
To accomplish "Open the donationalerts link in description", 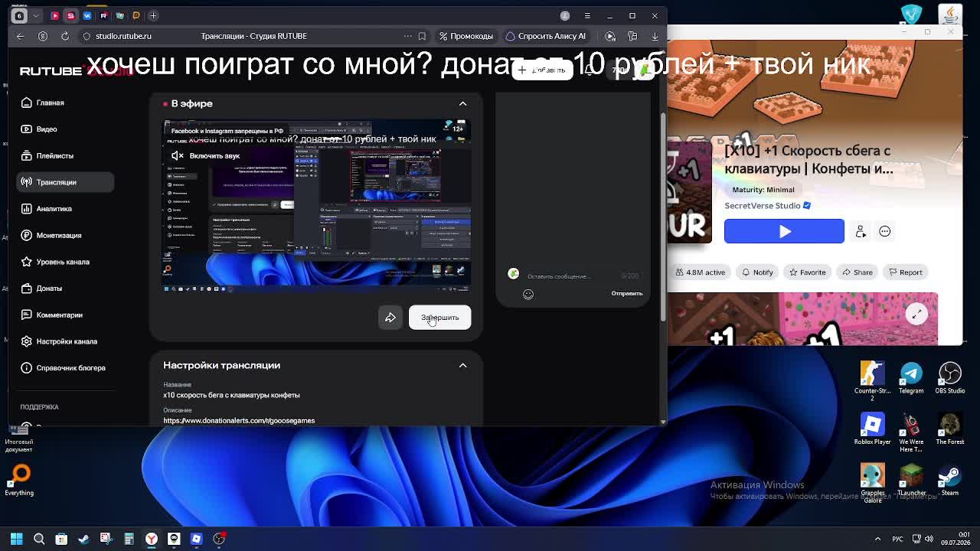I will (239, 420).
